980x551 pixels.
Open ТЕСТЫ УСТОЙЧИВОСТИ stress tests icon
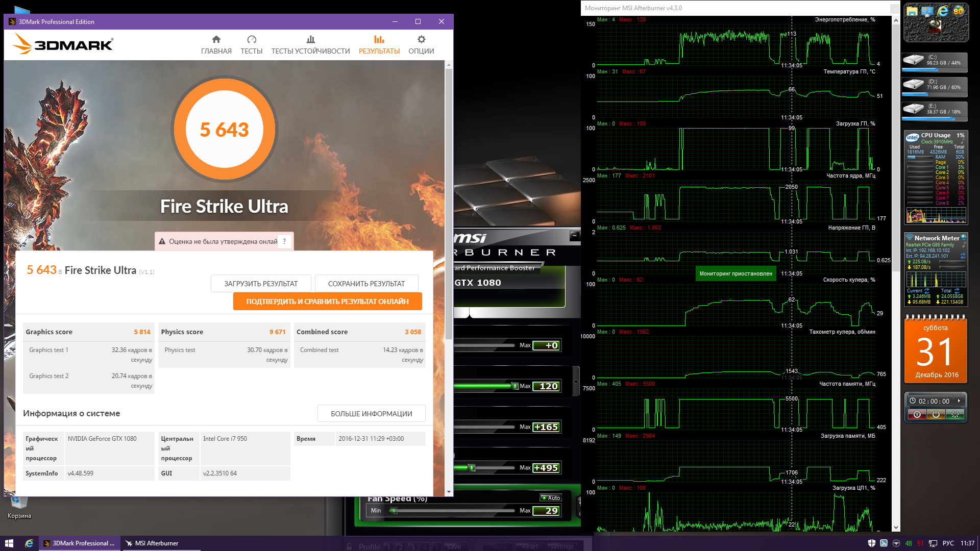click(x=310, y=40)
